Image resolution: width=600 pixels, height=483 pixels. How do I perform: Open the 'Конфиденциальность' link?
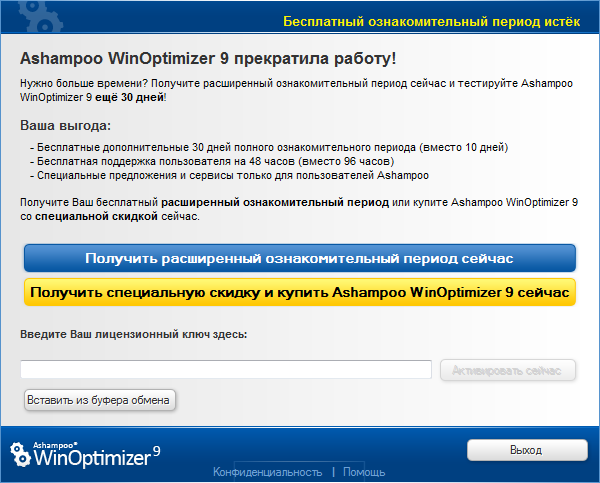point(267,472)
